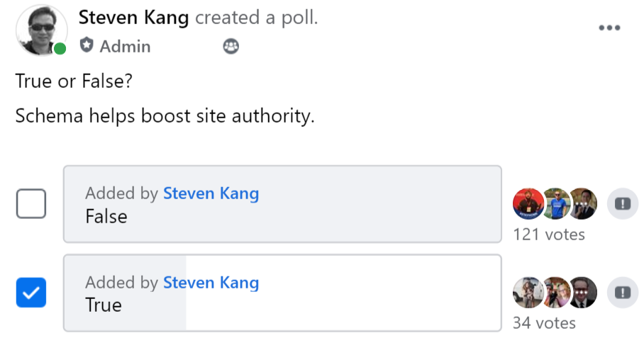View the 121 votes list
This screenshot has width=644, height=338.
(x=549, y=235)
